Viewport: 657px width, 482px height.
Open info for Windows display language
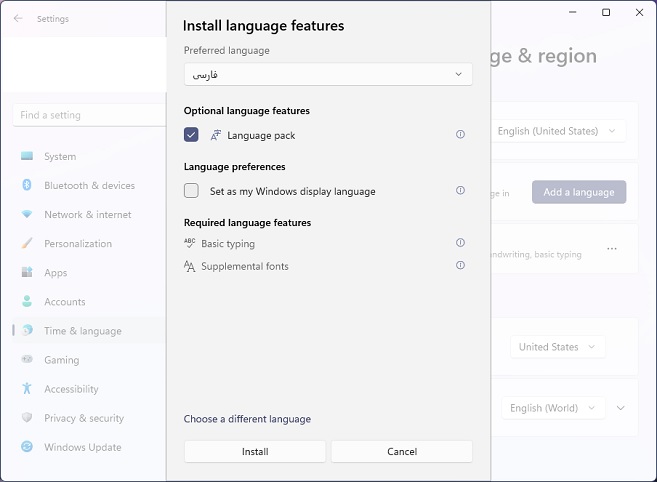pyautogui.click(x=460, y=190)
